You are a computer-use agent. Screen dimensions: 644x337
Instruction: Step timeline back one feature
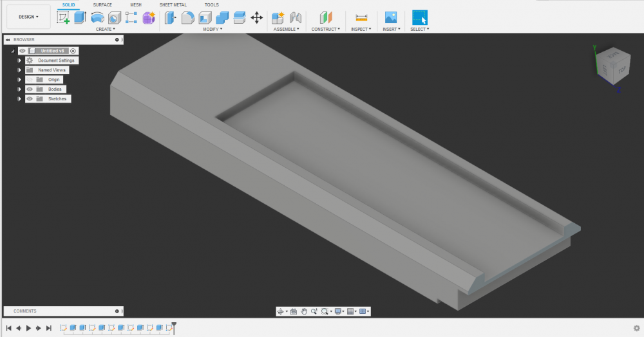[19, 328]
